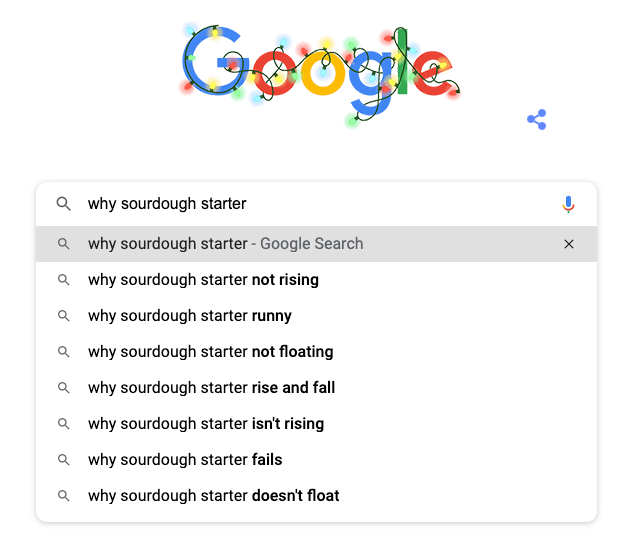This screenshot has width=635, height=554.
Task: Select "why sourdough starter isn't rising" suggestion
Action: [206, 424]
